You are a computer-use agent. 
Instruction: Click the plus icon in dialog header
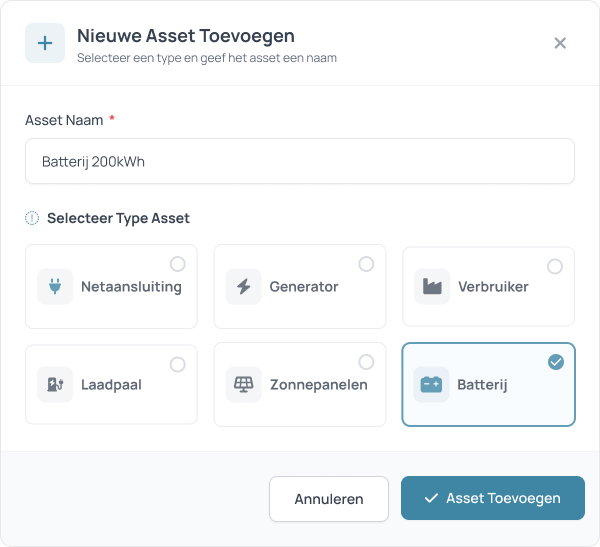pos(45,43)
